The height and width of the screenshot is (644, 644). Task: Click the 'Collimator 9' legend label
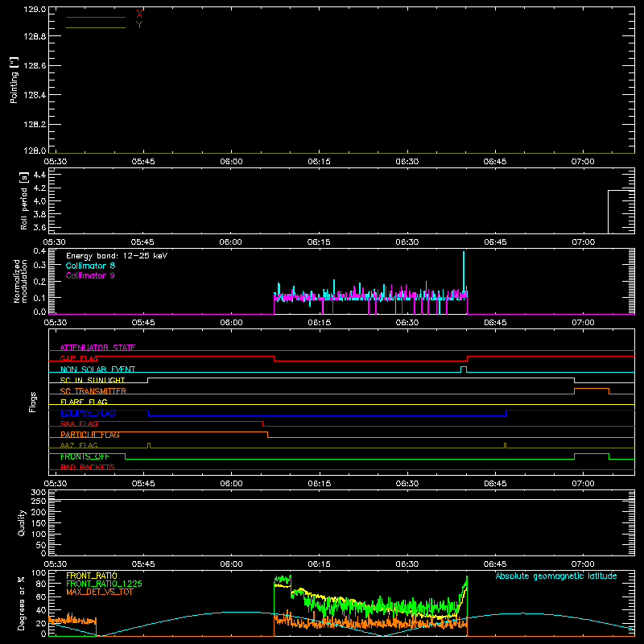[90, 275]
